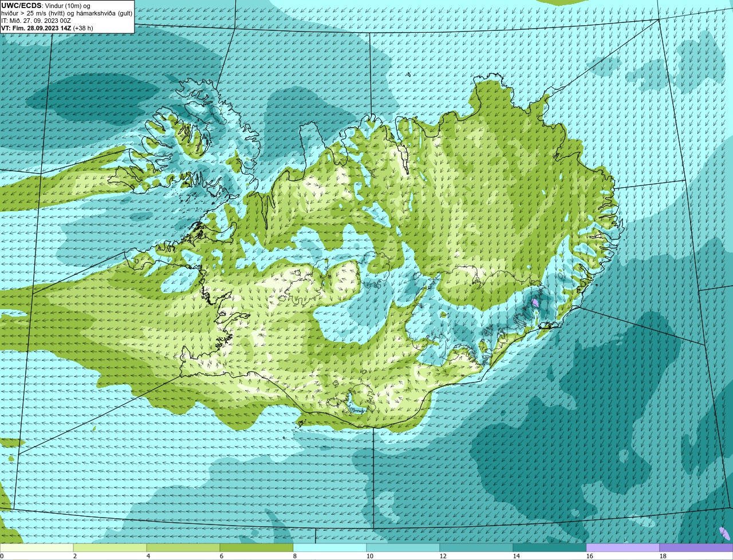This screenshot has height=560, width=733.
Task: Click the "2" label on the colour scale
Action: point(75,556)
